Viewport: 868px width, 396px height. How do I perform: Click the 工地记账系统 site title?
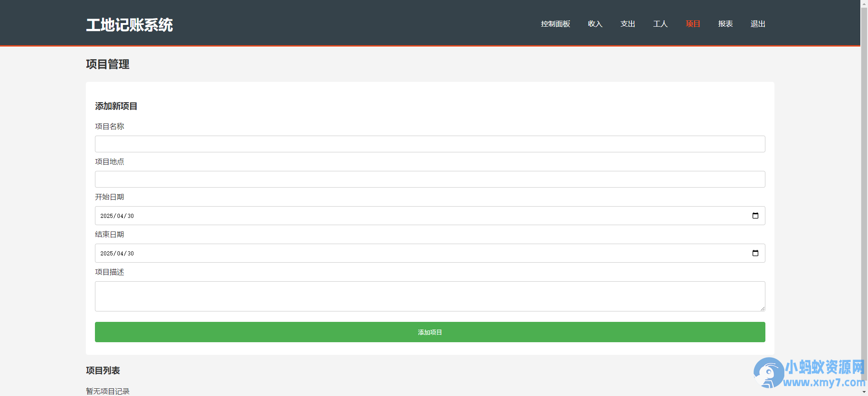(129, 25)
